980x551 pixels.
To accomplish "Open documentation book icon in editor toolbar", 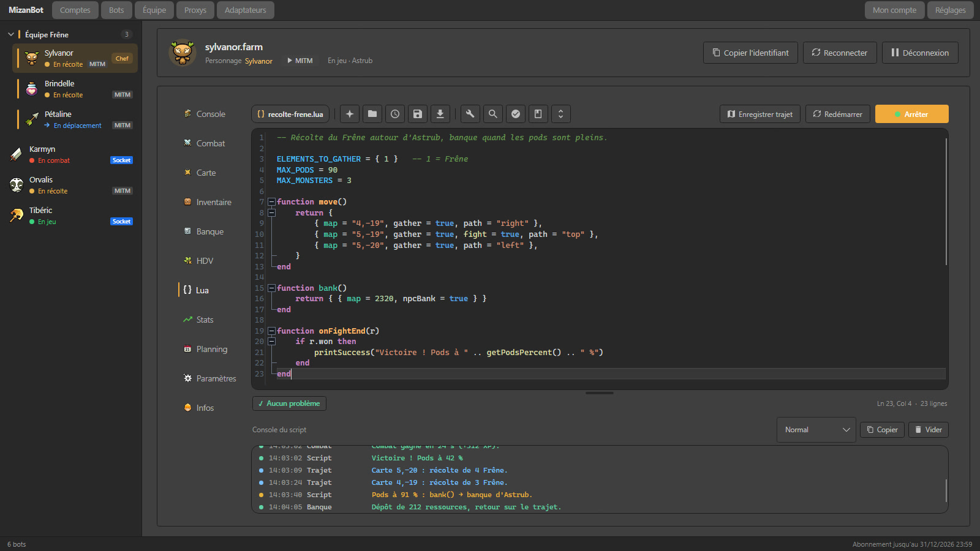I will point(538,114).
